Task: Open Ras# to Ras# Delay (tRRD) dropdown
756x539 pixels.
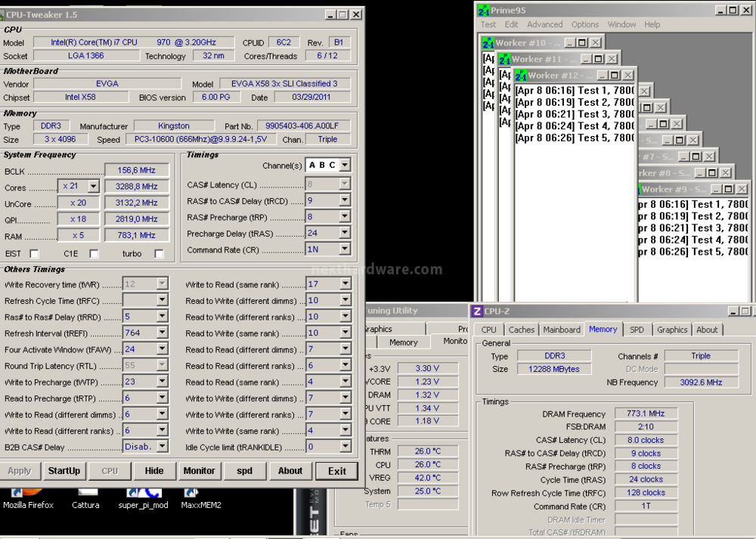Action: pyautogui.click(x=162, y=316)
